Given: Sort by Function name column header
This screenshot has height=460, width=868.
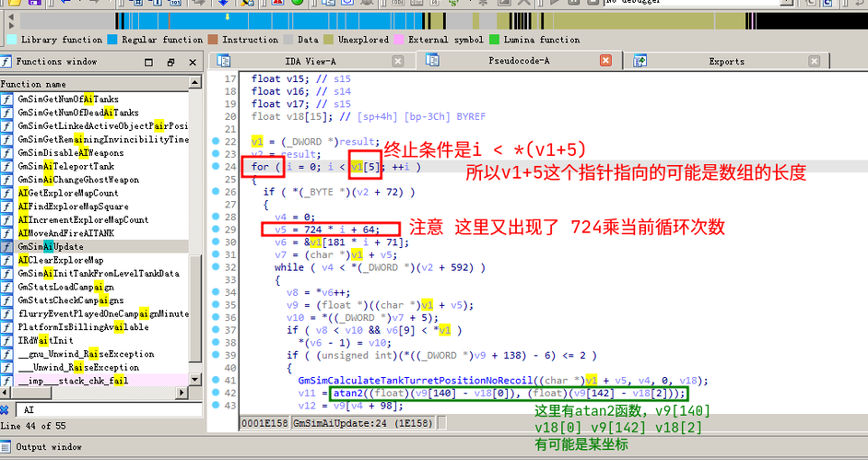Looking at the screenshot, I should [94, 84].
